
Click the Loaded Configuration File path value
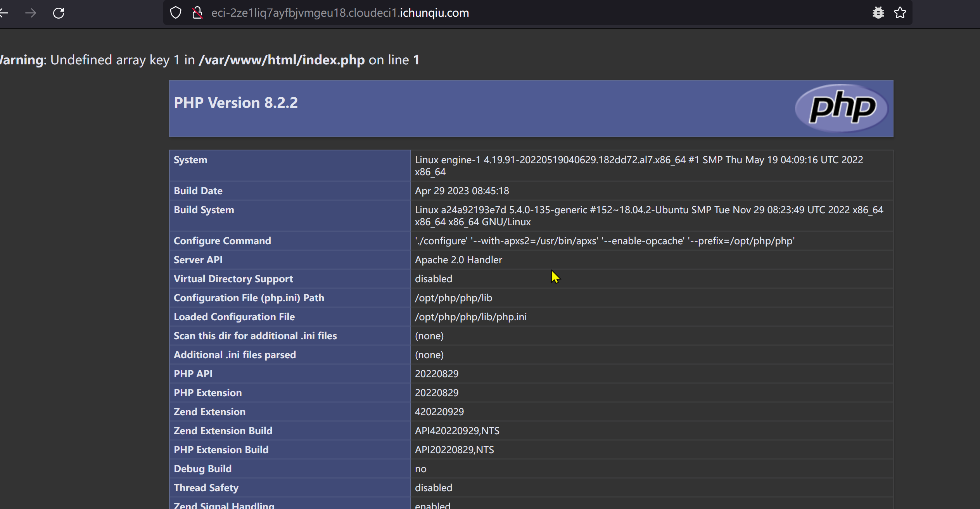click(470, 317)
